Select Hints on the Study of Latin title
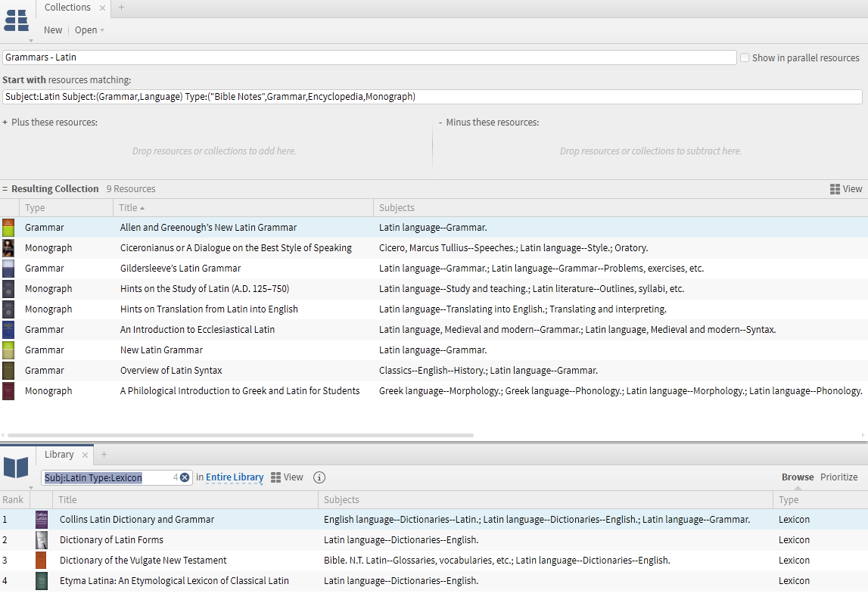Viewport: 868px width, 609px height. (x=204, y=289)
